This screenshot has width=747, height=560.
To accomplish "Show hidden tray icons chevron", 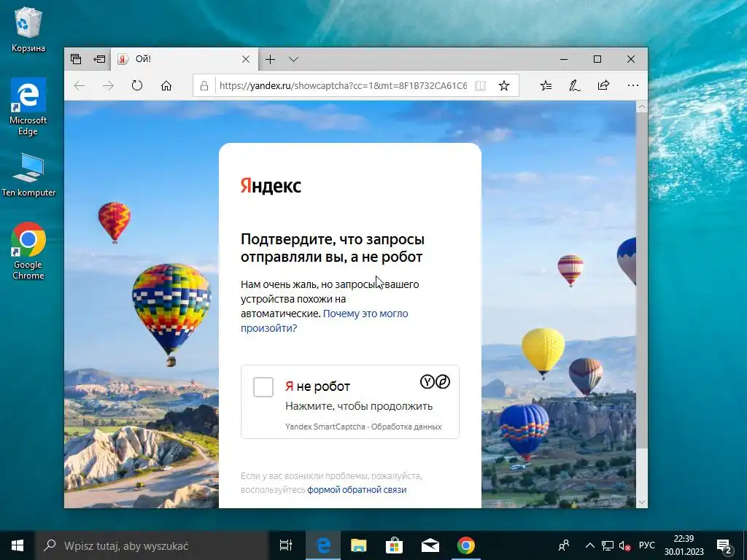I will pyautogui.click(x=589, y=545).
